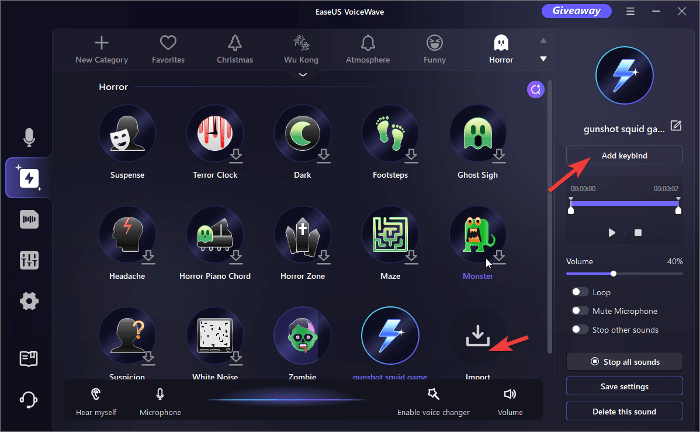Click the purple refresh icon
Screen dimensions: 700x432
pos(535,89)
